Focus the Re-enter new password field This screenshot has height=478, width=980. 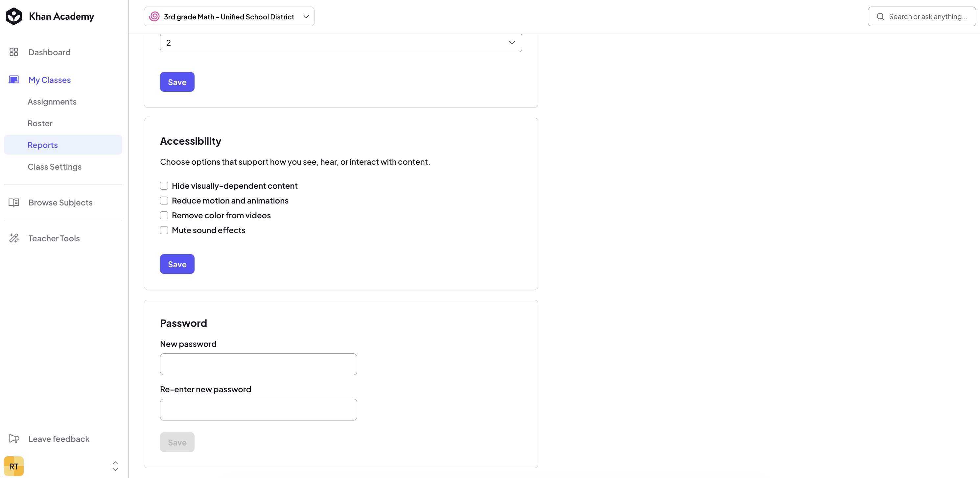[259, 410]
